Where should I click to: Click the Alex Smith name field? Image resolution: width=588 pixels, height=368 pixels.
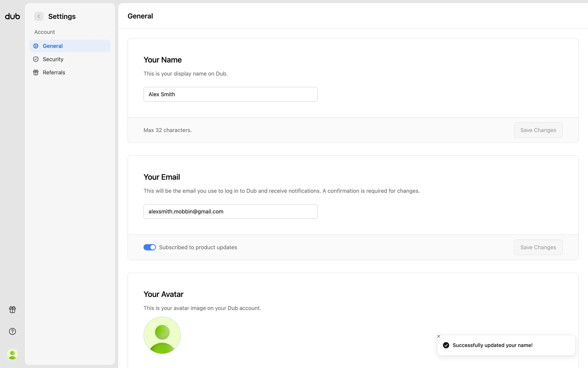(230, 94)
